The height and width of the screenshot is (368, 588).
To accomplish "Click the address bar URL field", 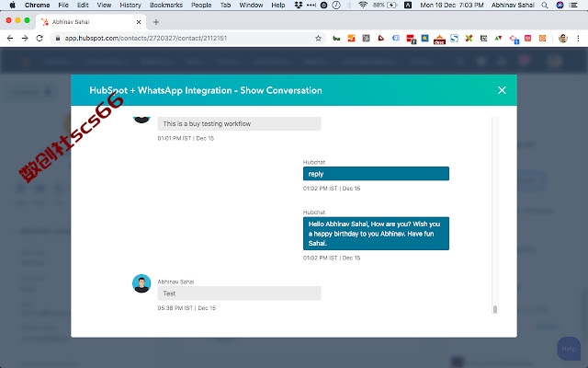I will [187, 38].
